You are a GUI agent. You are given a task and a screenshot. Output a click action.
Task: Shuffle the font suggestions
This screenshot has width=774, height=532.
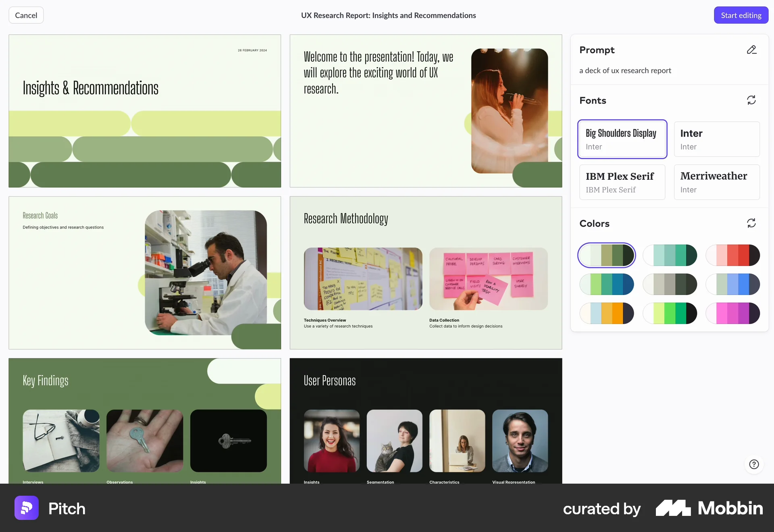[x=751, y=100]
